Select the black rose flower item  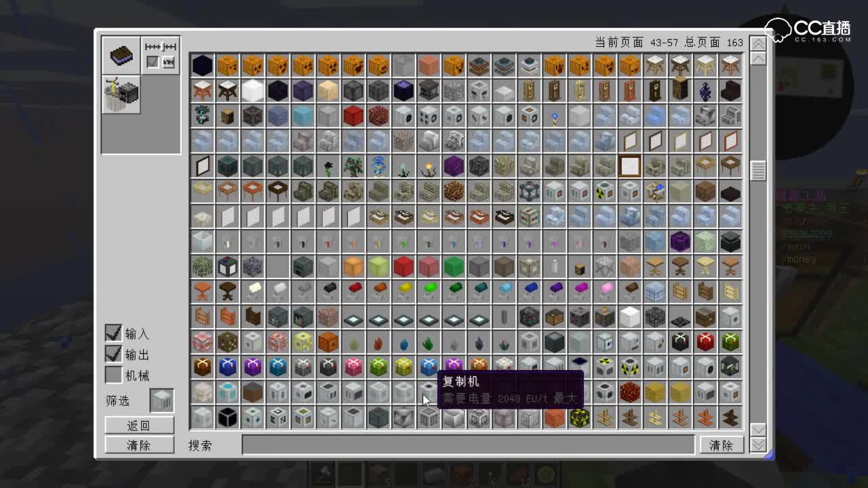(x=328, y=165)
